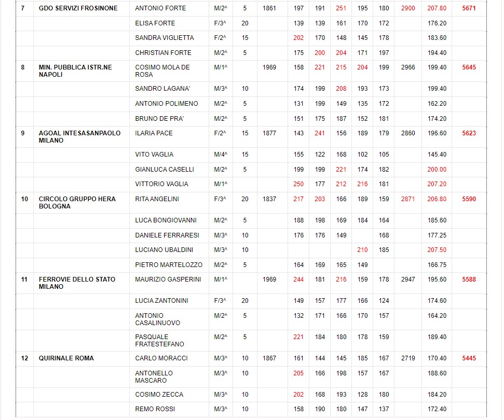
Task: Click red team total 5671
Action: [469, 8]
